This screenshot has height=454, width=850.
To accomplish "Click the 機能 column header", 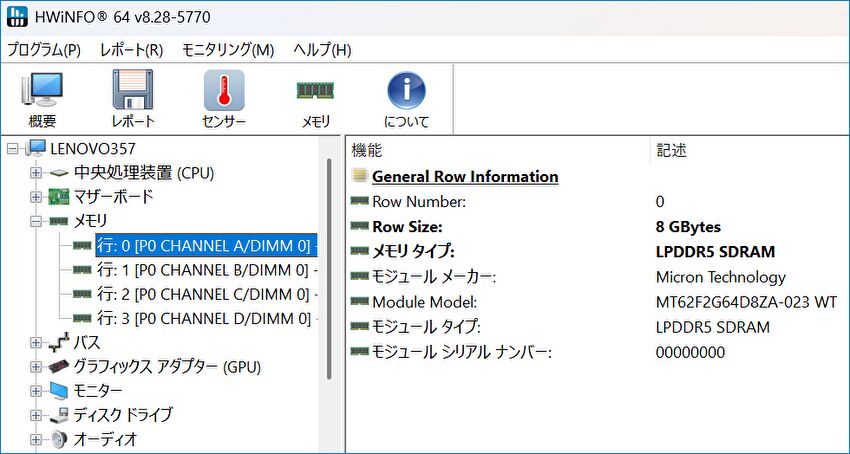I will 367,150.
